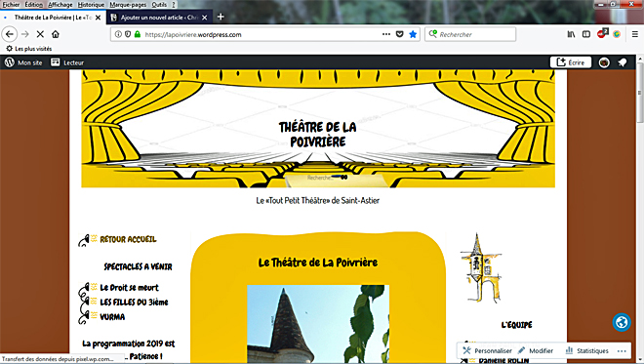Image resolution: width=644 pixels, height=364 pixels.
Task: Save page to Pocket icon
Action: coord(399,34)
